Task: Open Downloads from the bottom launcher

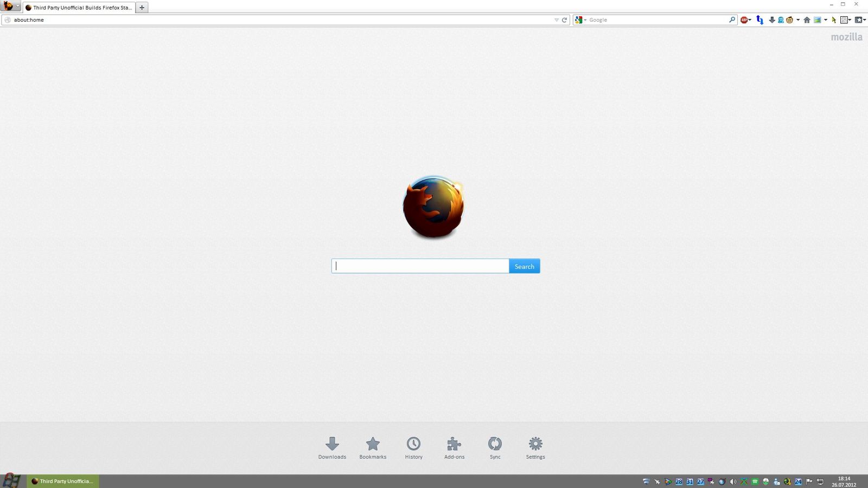Action: [x=332, y=448]
